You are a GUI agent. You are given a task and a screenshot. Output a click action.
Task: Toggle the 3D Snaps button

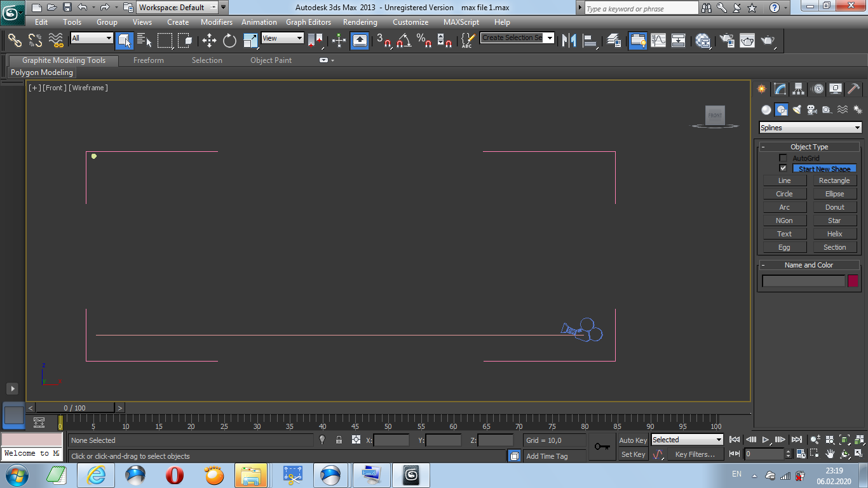point(383,41)
